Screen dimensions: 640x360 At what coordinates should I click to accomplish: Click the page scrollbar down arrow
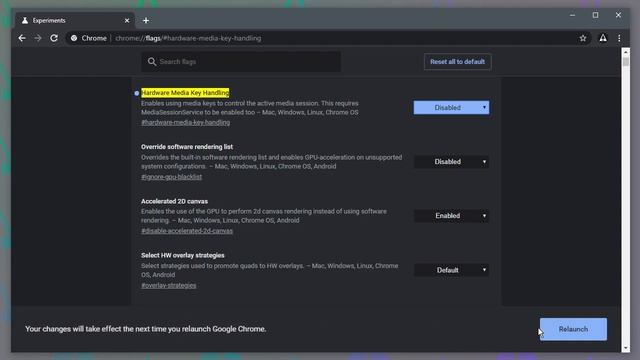point(626,348)
